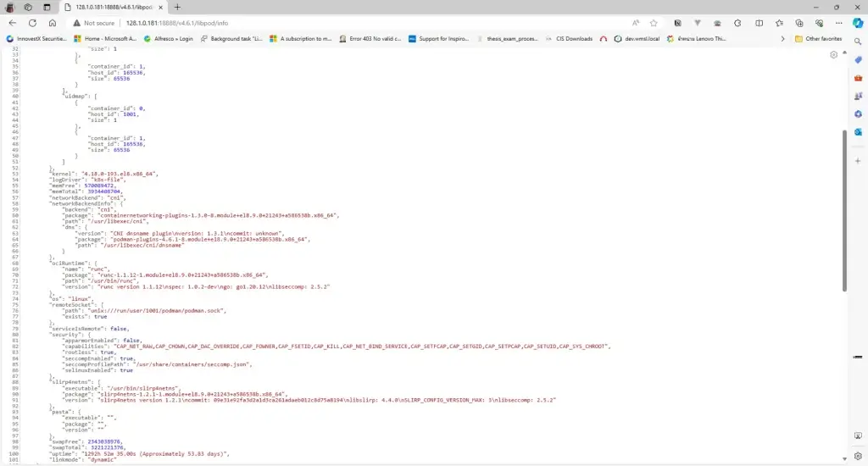Open the Background task bookmark
This screenshot has height=466, width=868.
point(231,39)
